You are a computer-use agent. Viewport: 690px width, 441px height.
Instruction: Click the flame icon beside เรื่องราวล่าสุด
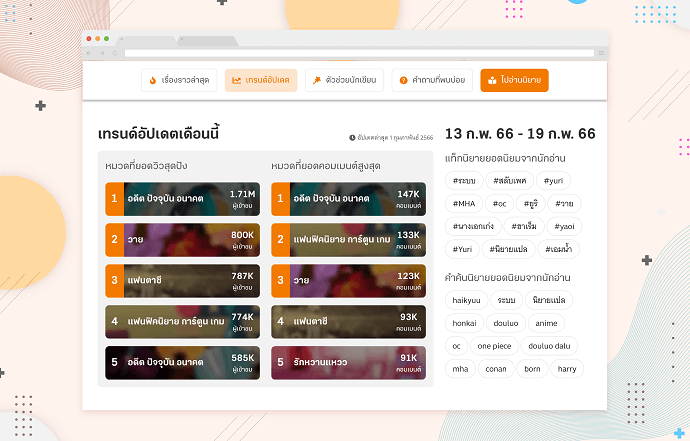tap(152, 80)
